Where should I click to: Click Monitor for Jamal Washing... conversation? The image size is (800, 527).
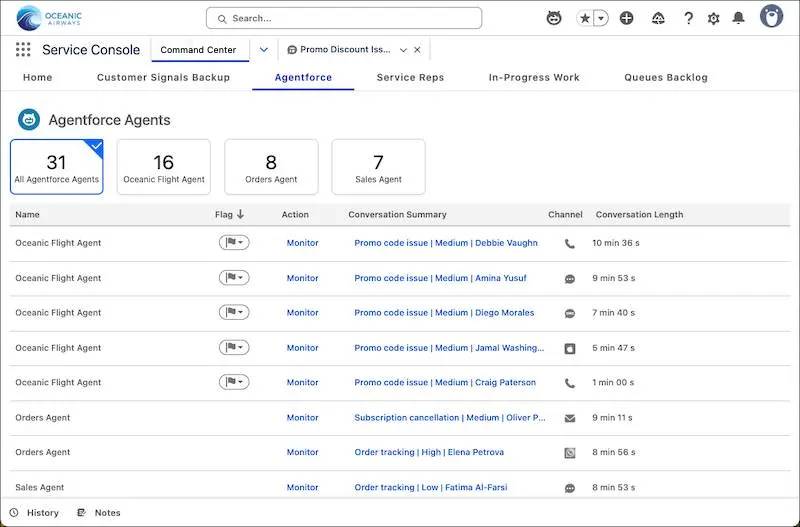pyautogui.click(x=303, y=348)
